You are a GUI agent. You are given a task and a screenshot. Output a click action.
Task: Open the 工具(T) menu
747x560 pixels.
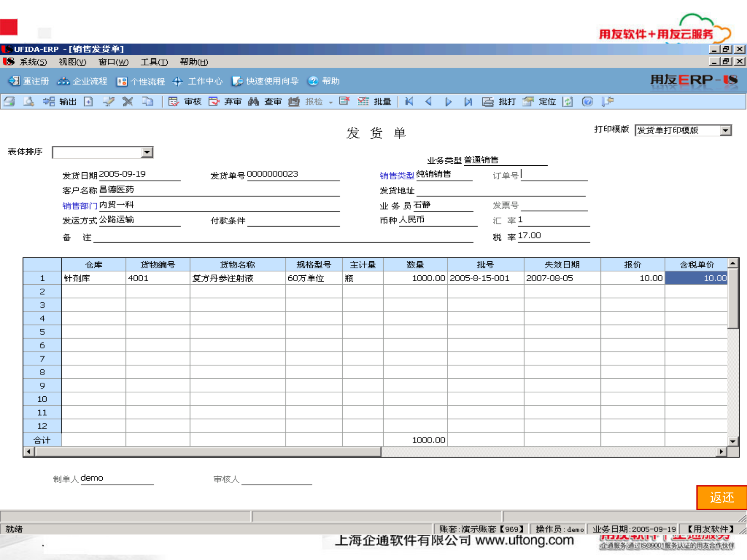click(154, 62)
